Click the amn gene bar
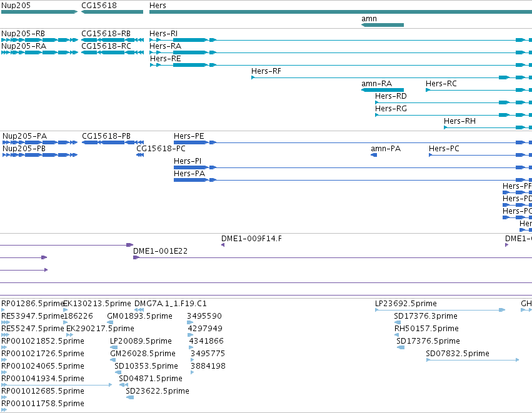532x413 pixels. coord(383,25)
